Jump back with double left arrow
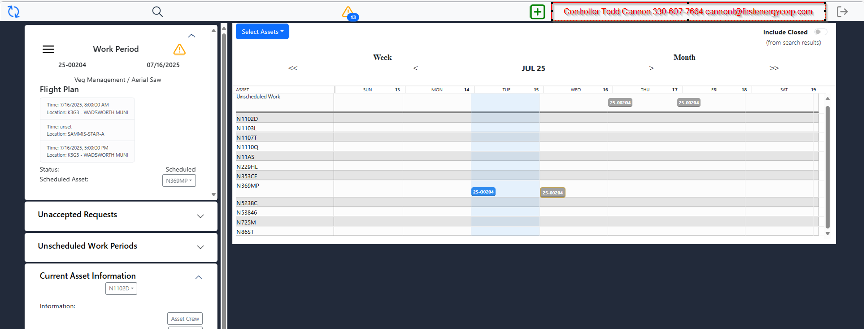Viewport: 868px width, 329px height. tap(293, 68)
